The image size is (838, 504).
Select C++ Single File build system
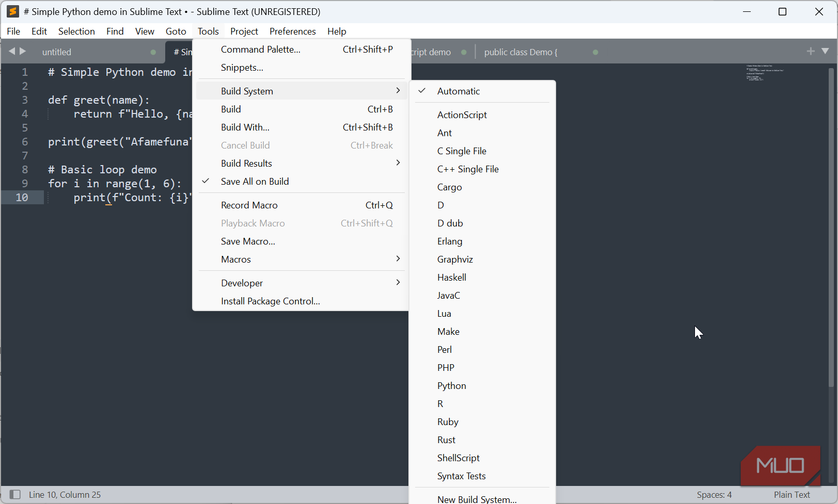482,169
